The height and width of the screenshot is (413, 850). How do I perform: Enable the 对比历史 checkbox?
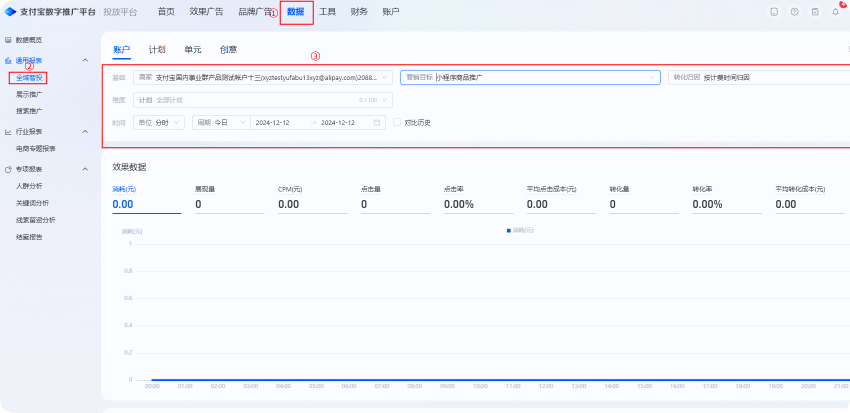pyautogui.click(x=397, y=122)
